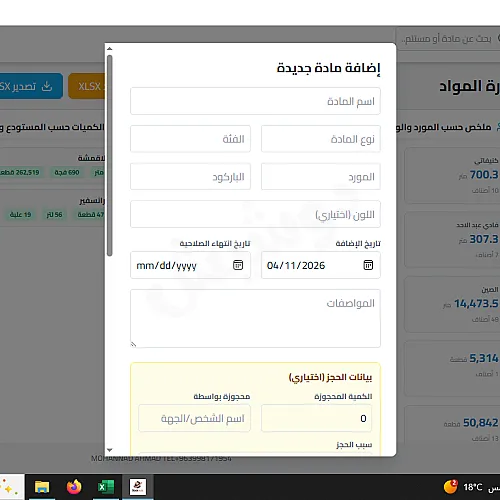Click the بحث عن مادة search box

point(448,39)
